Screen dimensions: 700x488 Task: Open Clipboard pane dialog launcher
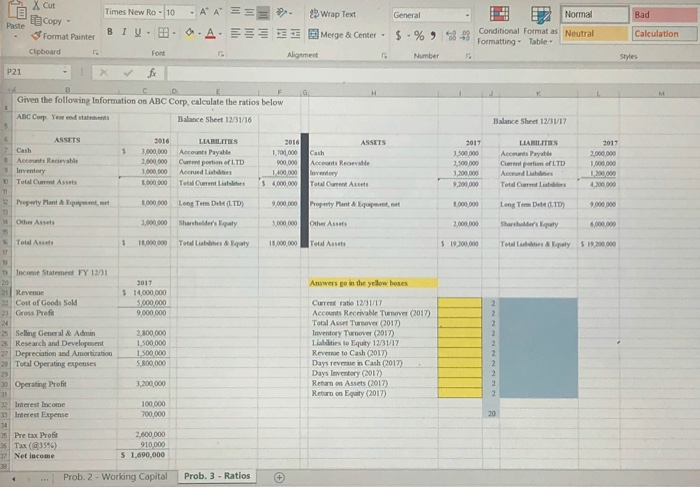click(95, 52)
